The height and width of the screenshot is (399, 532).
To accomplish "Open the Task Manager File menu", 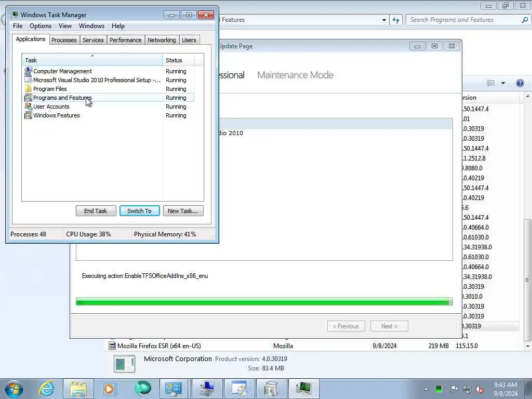I will (18, 26).
